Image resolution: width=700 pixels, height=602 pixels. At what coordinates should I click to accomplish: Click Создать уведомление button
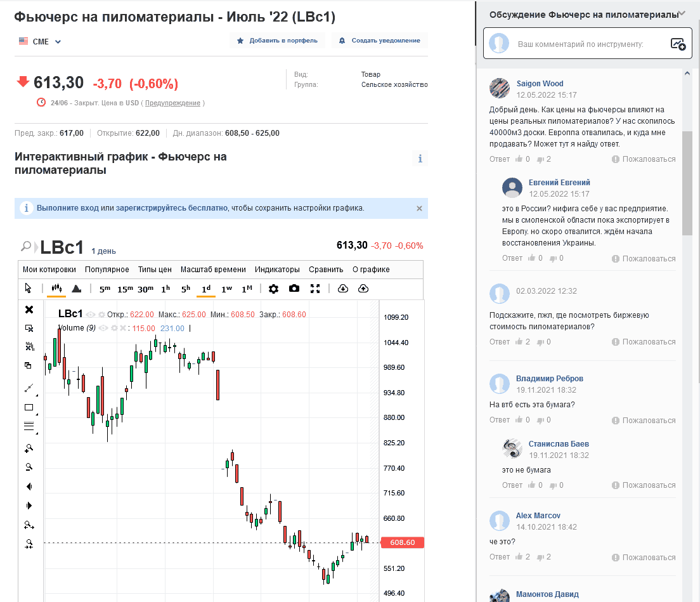[380, 41]
